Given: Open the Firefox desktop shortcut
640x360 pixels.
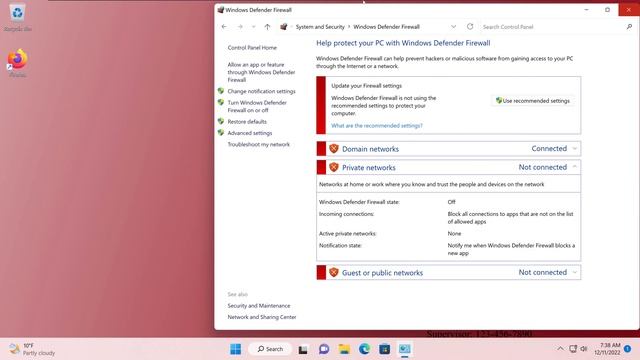Looking at the screenshot, I should 17,63.
